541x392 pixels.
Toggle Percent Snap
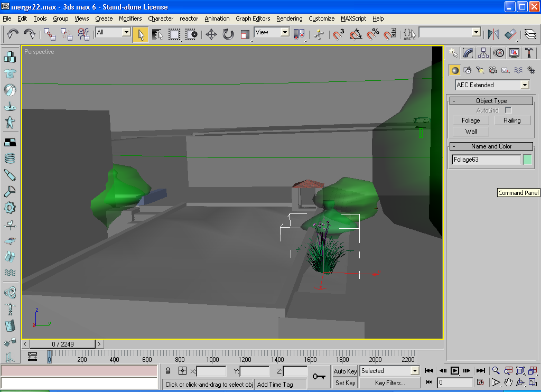(373, 34)
